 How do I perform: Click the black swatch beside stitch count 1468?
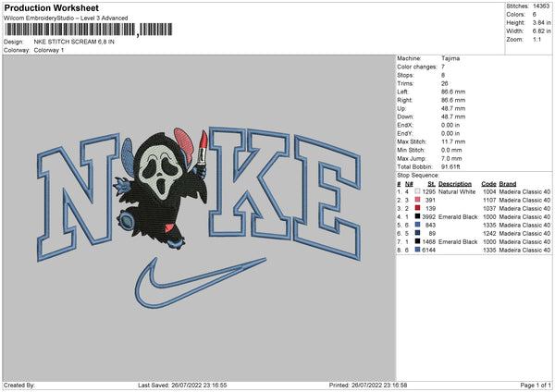coord(418,241)
